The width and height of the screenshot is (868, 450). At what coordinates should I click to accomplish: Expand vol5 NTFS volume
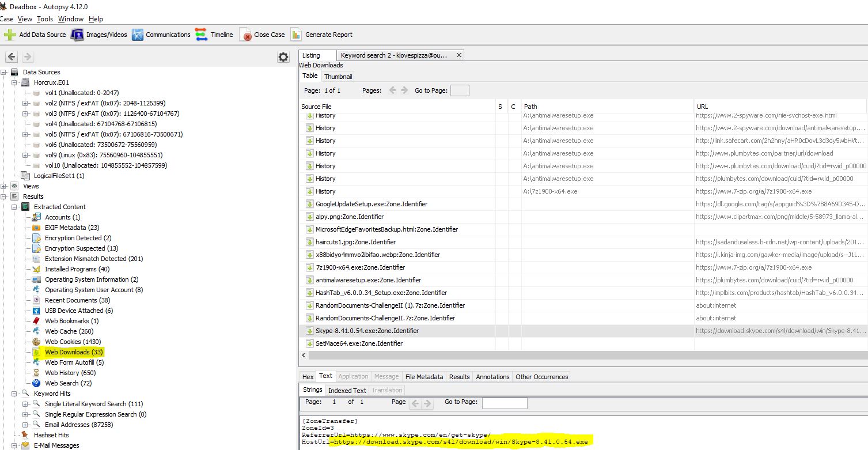[25, 134]
